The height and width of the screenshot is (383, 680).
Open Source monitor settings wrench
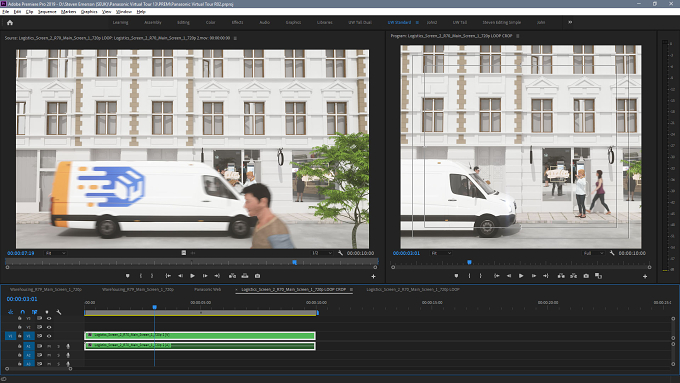(340, 253)
